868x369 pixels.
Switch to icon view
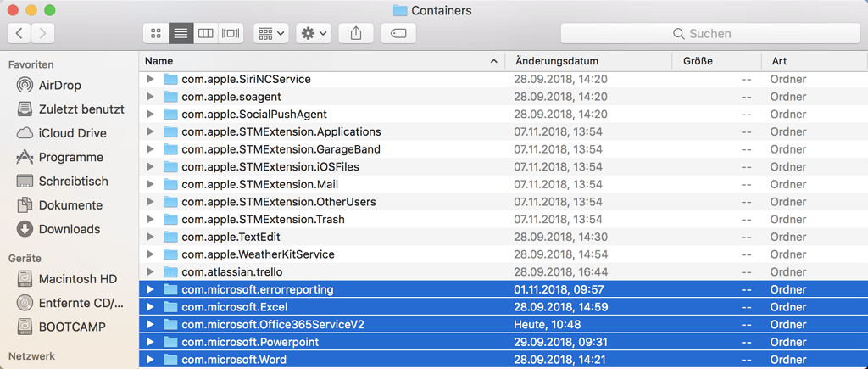coord(156,33)
